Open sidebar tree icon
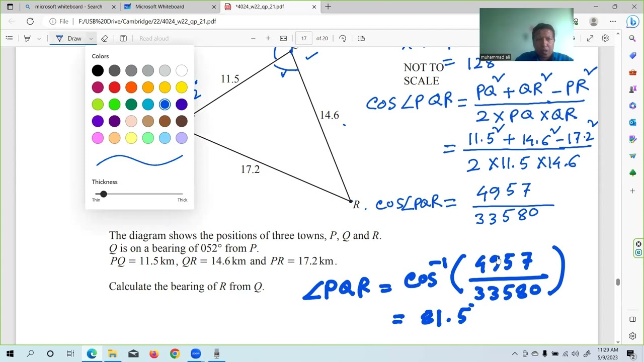Viewport: 644px width, 362px height. coord(632,173)
